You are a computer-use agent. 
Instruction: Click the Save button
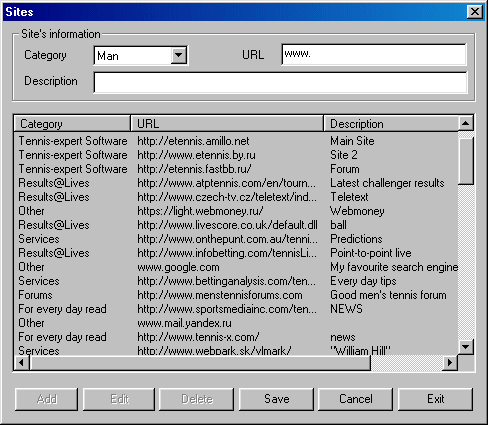pyautogui.click(x=276, y=399)
